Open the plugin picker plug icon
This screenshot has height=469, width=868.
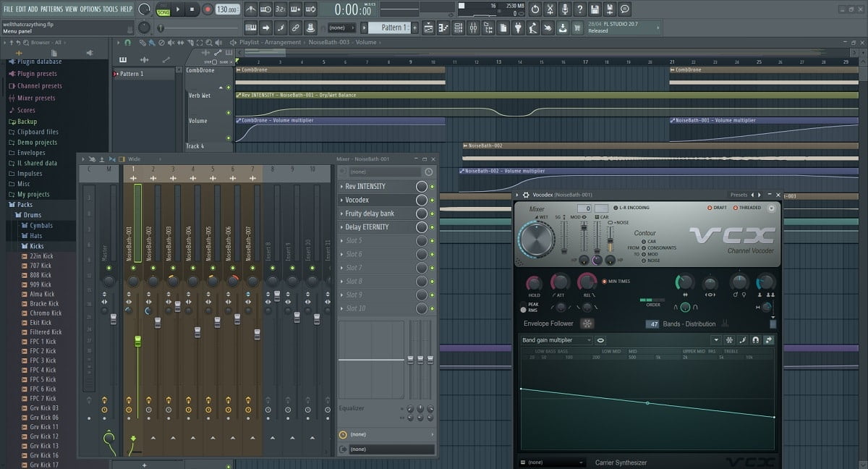click(x=518, y=28)
